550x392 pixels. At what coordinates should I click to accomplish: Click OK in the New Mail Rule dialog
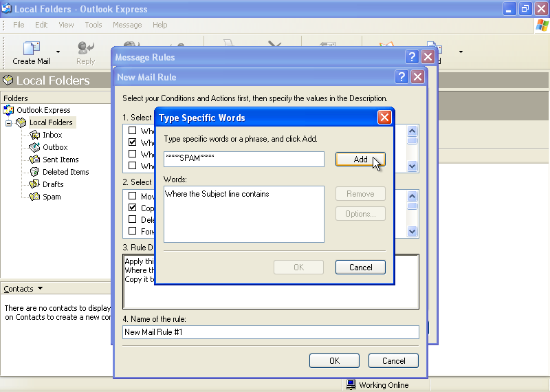(x=334, y=361)
